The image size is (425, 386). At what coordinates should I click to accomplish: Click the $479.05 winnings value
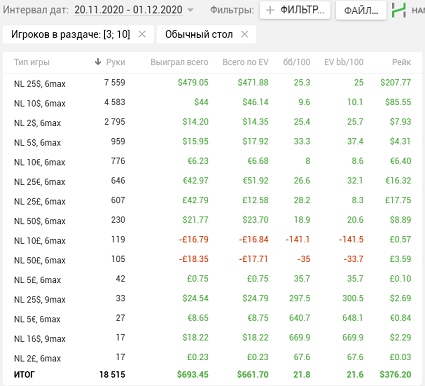click(193, 82)
